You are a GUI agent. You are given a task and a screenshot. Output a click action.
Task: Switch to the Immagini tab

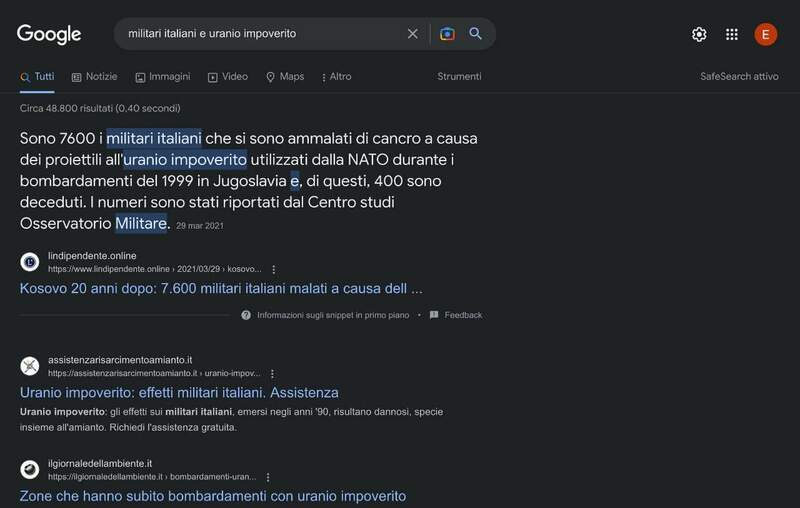click(162, 77)
